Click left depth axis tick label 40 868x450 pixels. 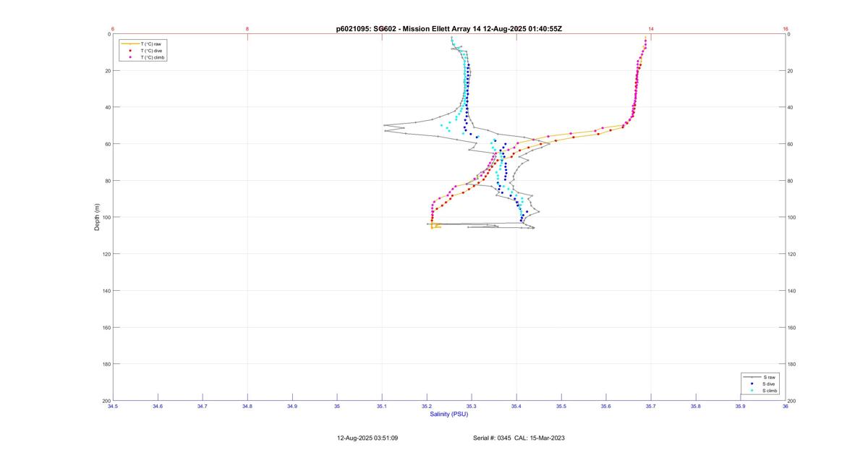[107, 108]
